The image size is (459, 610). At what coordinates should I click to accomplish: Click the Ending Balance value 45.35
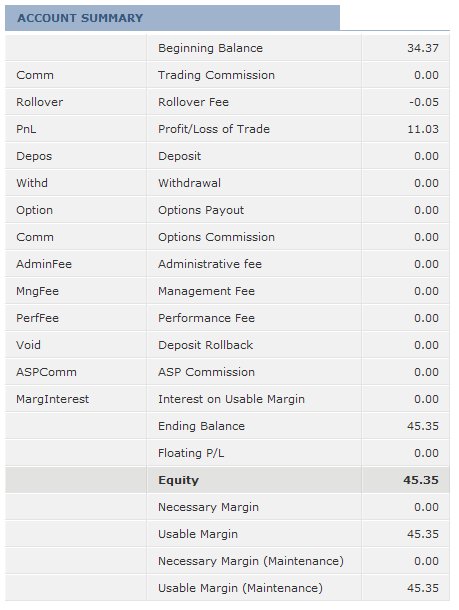click(x=423, y=426)
